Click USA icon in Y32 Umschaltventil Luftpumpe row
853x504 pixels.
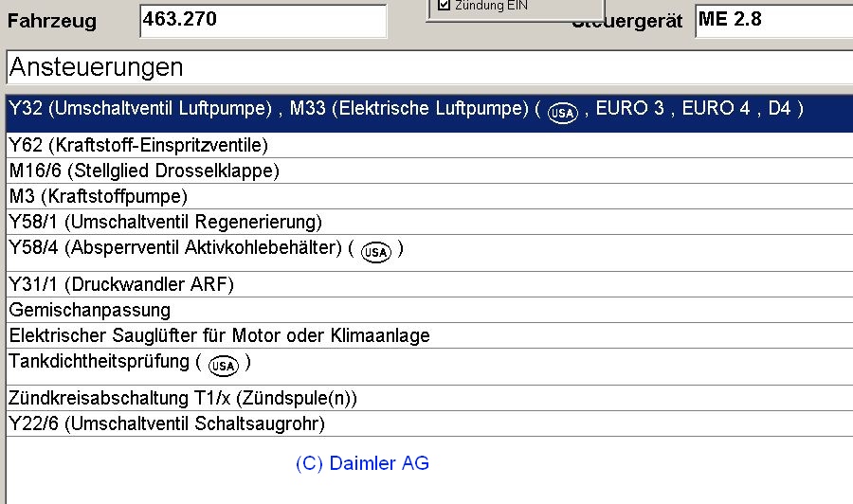click(563, 113)
